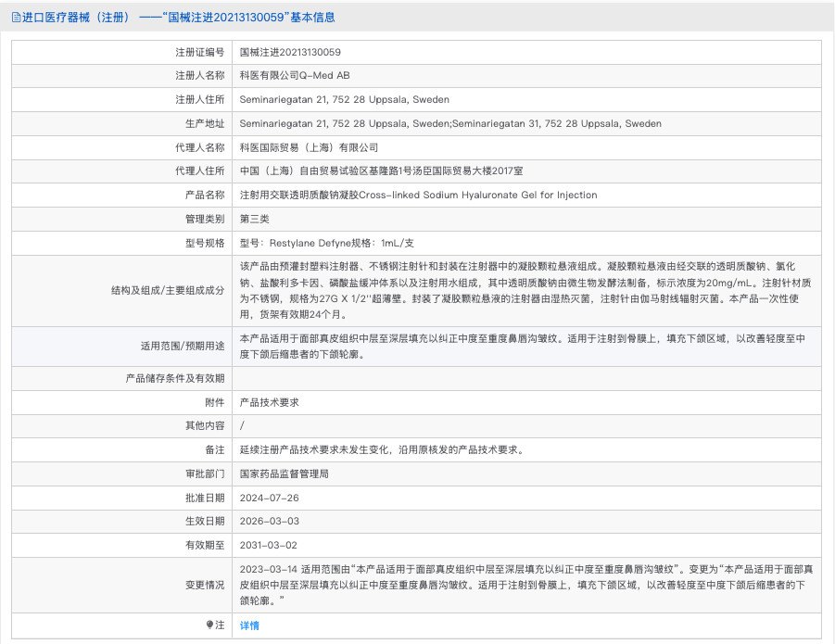Select the 审批部门 value 国家药品监督管理局
Image resolution: width=835 pixels, height=644 pixels.
pyautogui.click(x=287, y=474)
